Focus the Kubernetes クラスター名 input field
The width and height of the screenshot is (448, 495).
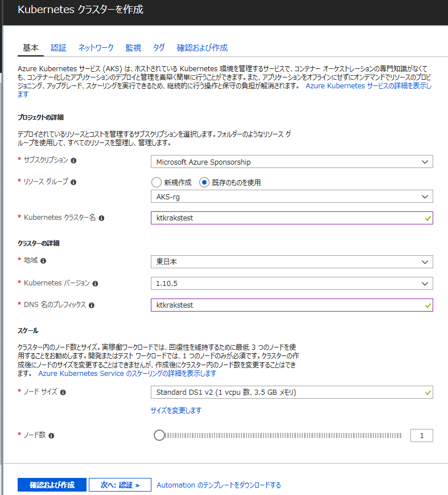tap(292, 218)
